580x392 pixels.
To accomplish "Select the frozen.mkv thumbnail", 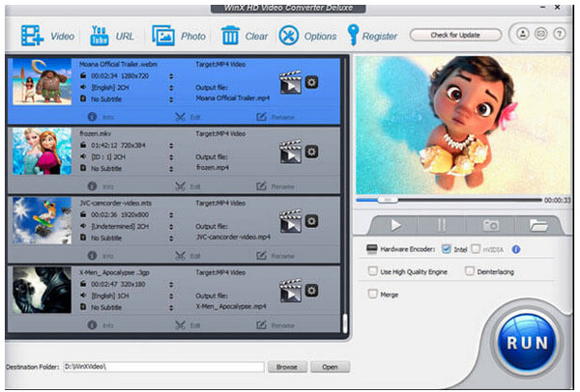I will click(42, 152).
